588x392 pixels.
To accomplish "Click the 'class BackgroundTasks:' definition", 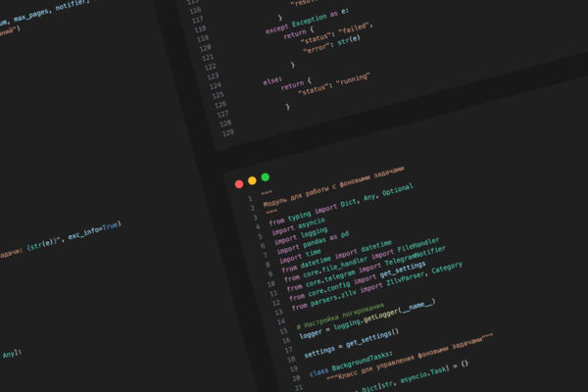I will (x=351, y=364).
